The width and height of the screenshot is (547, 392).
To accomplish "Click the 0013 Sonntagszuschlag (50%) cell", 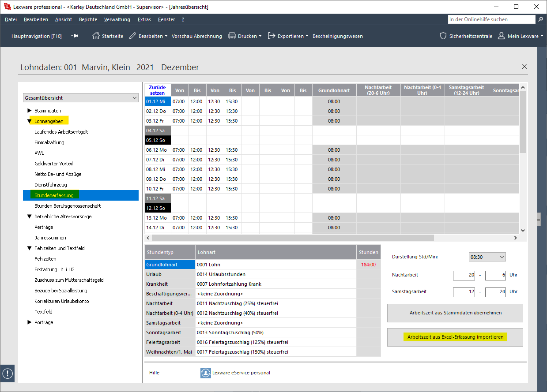I will [x=276, y=332].
